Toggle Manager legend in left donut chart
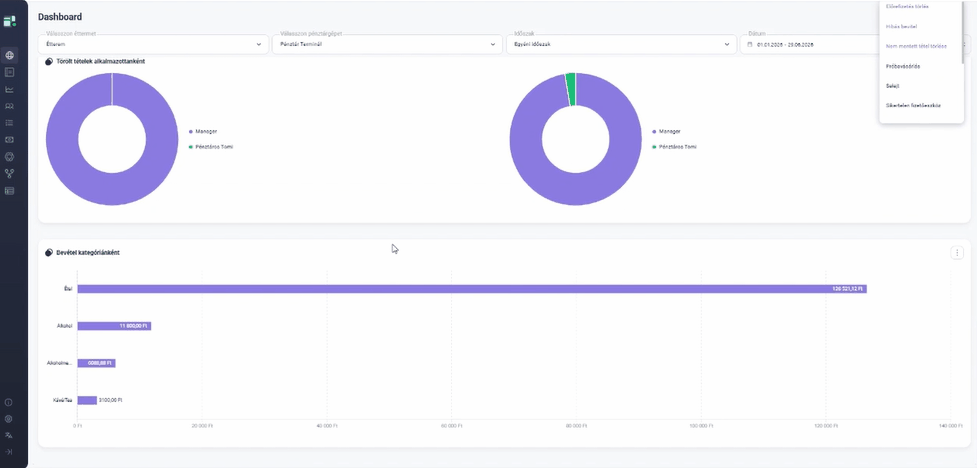Viewport: 977px width, 468px height. [203, 131]
